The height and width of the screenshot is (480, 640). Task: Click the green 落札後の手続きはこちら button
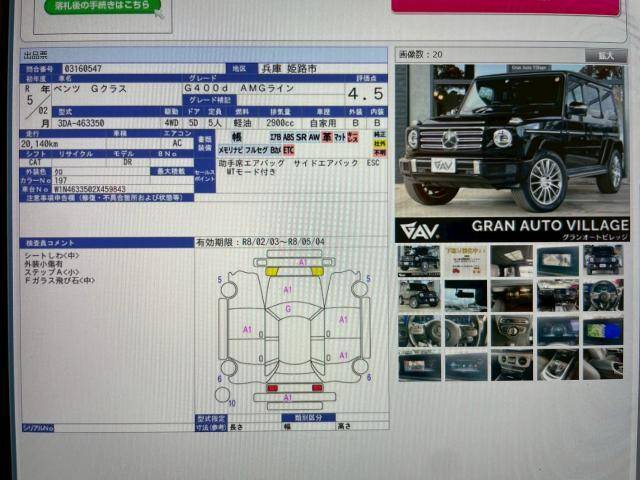tap(104, 7)
